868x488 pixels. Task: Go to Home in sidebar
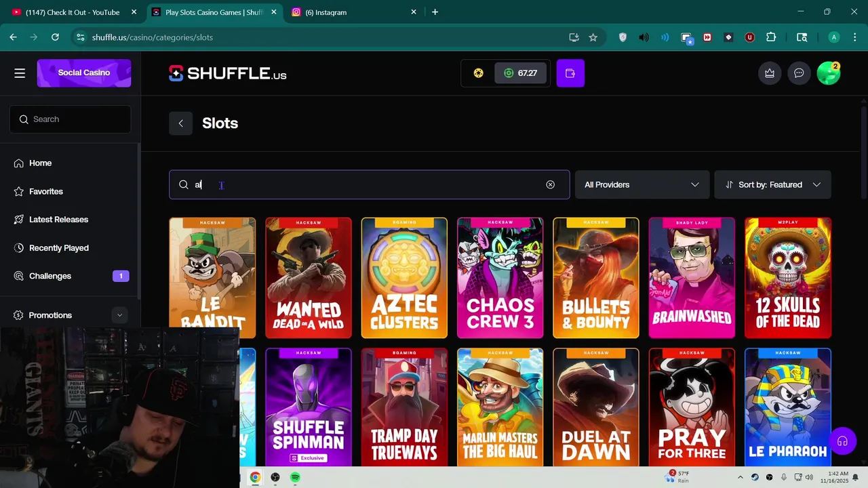(x=40, y=163)
